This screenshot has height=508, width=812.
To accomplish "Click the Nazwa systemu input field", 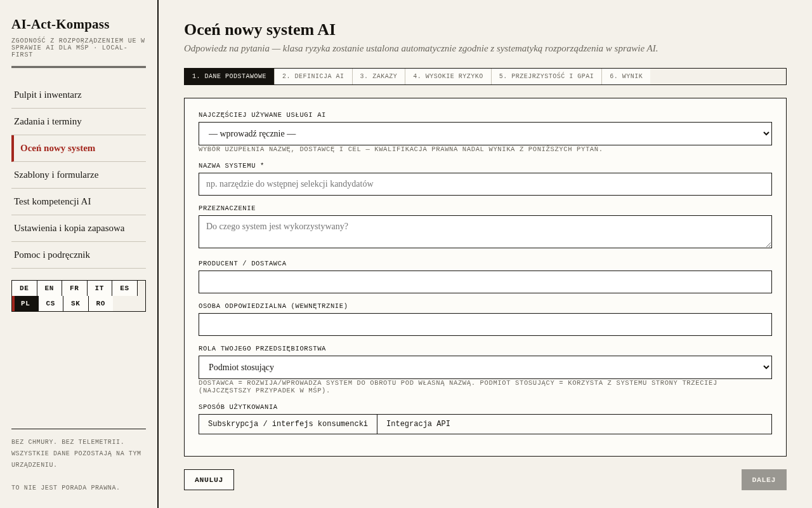I will point(485,184).
